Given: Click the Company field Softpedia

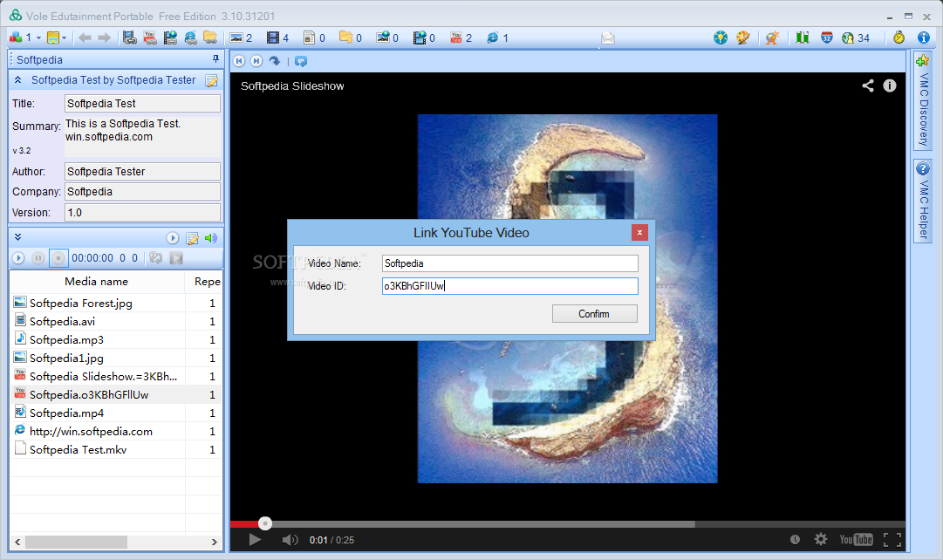Looking at the screenshot, I should 142,191.
